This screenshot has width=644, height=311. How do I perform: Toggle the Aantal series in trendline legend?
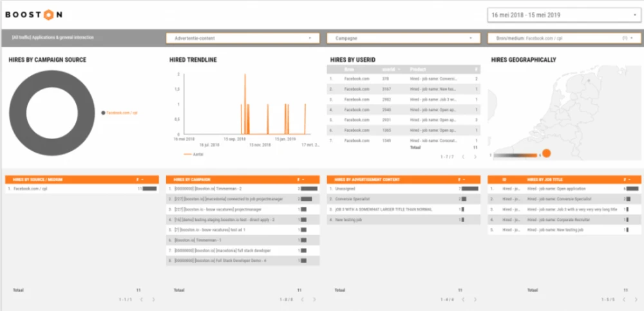[192, 155]
